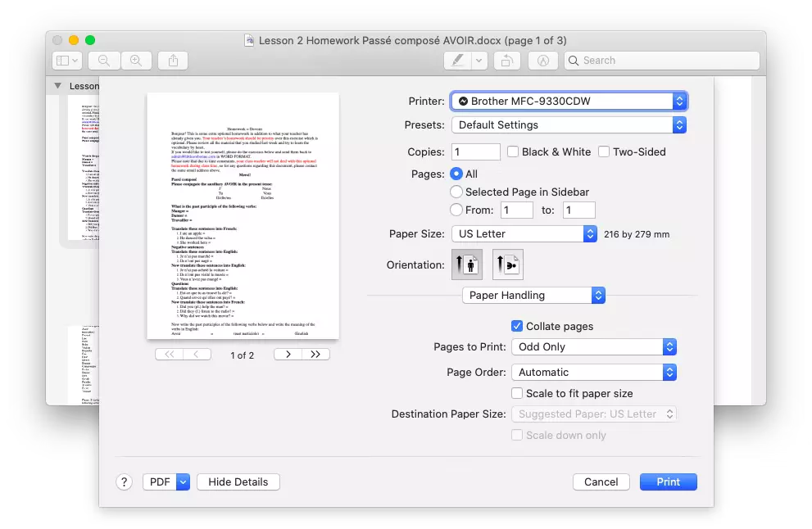The width and height of the screenshot is (812, 529).
Task: Open the Paper Size US Letter dropdown
Action: [x=524, y=234]
